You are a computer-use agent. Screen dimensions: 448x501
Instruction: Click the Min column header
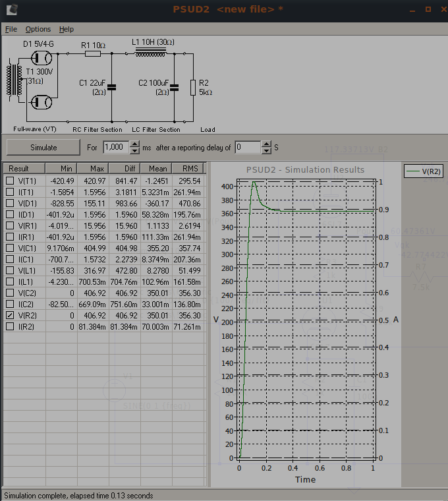[61, 168]
